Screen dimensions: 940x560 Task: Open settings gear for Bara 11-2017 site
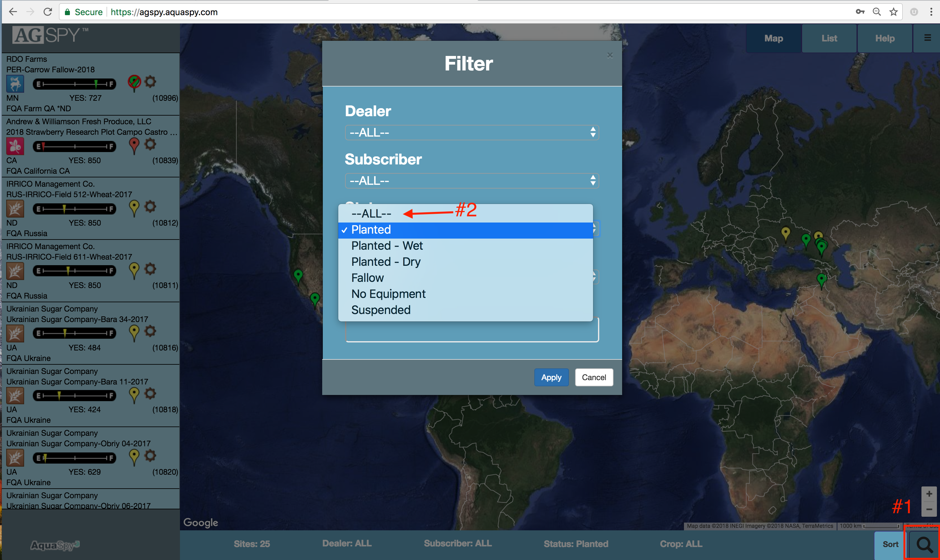150,393
